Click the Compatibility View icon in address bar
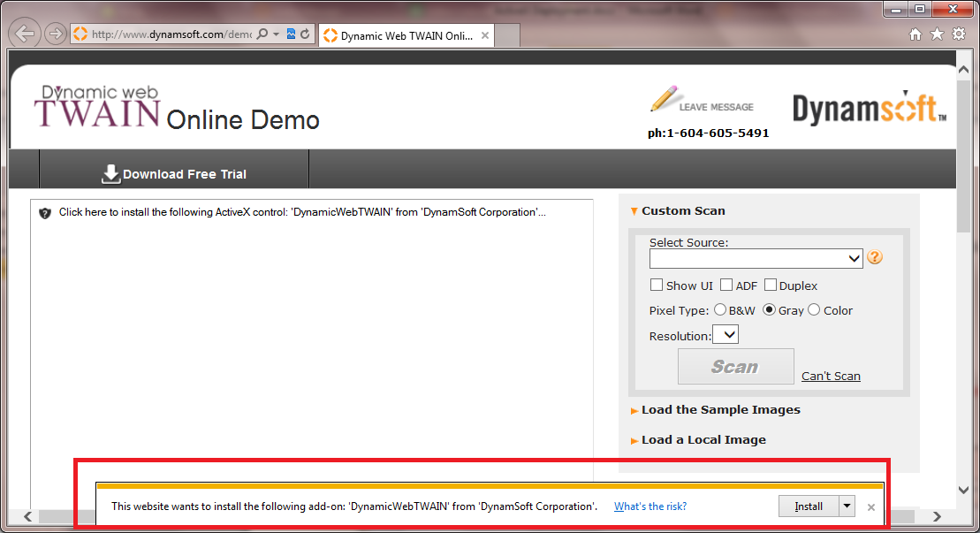 (291, 34)
